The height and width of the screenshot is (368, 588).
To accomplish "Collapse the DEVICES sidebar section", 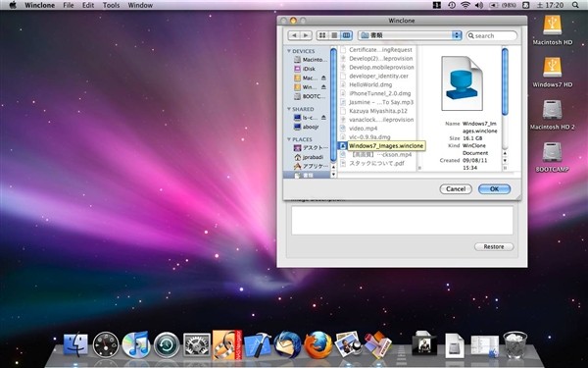I will 289,51.
